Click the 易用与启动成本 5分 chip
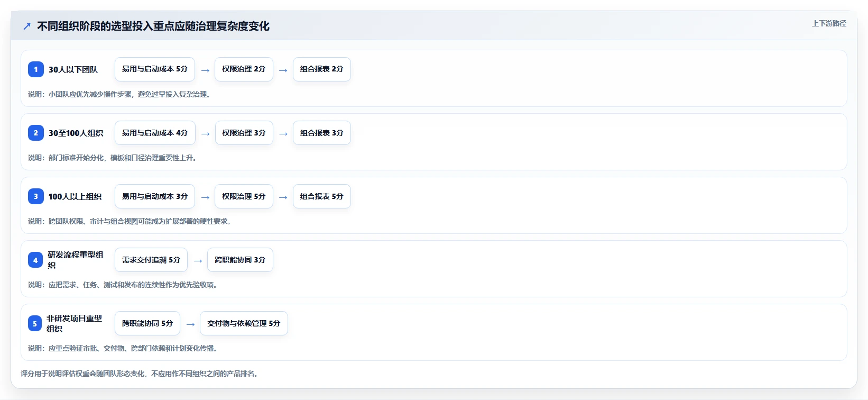The height and width of the screenshot is (400, 868). 155,69
